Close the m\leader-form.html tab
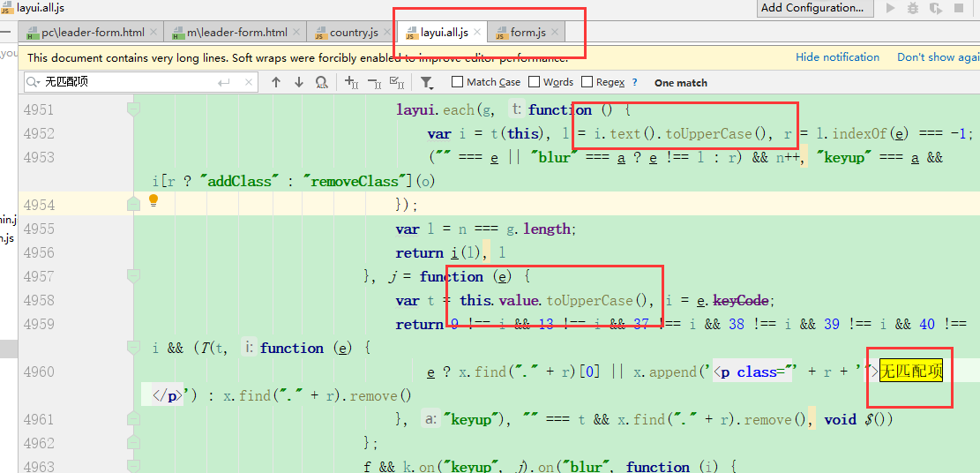Image resolution: width=980 pixels, height=473 pixels. click(296, 32)
